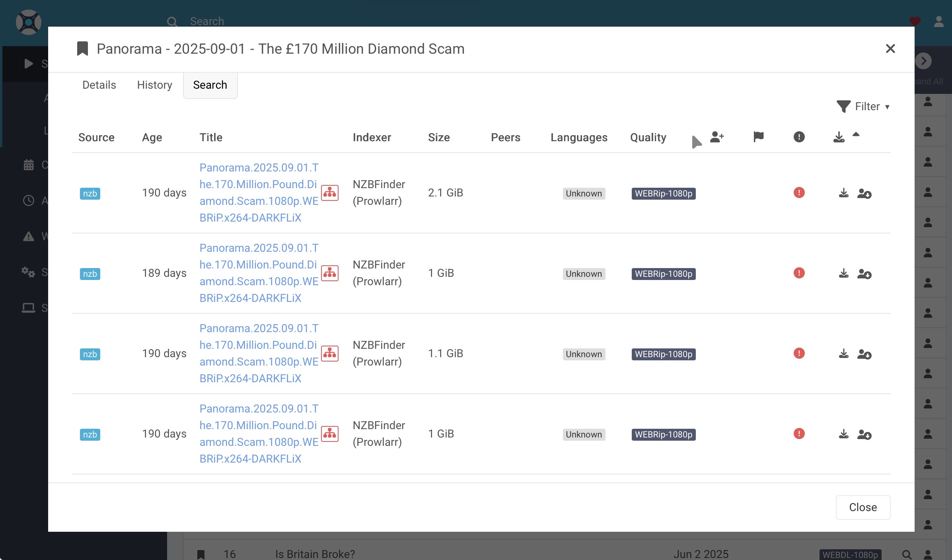Click the Close button in the footer

click(x=862, y=507)
